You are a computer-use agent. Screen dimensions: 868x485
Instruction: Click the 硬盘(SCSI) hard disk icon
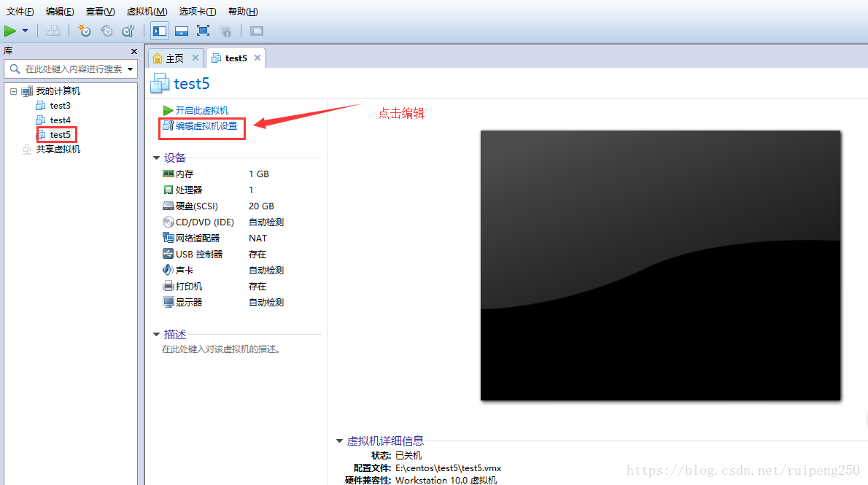coord(168,206)
